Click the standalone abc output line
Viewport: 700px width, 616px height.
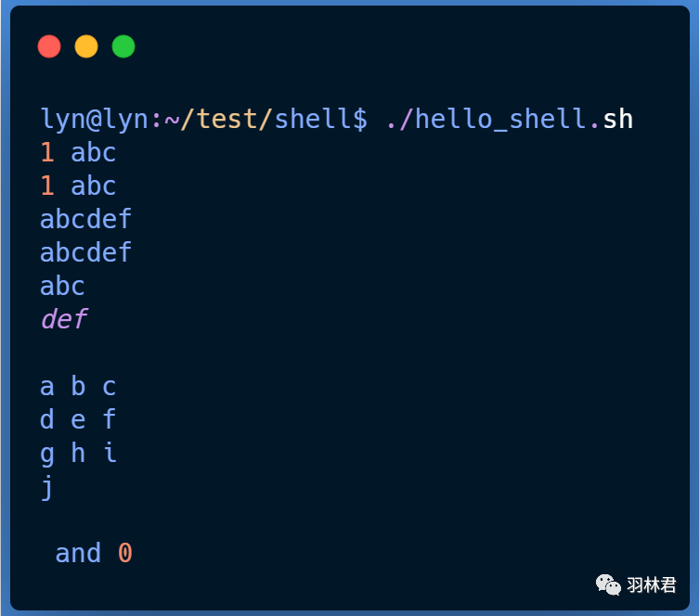coord(62,286)
